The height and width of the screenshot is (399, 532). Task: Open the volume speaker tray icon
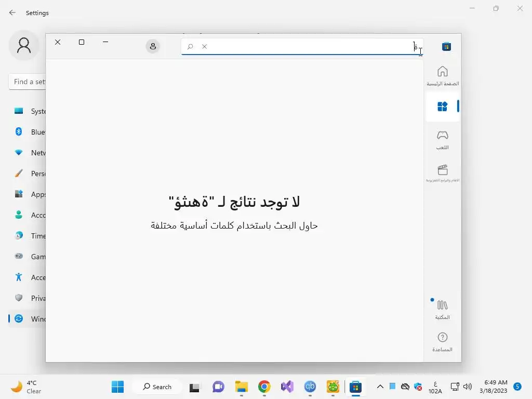click(x=468, y=387)
